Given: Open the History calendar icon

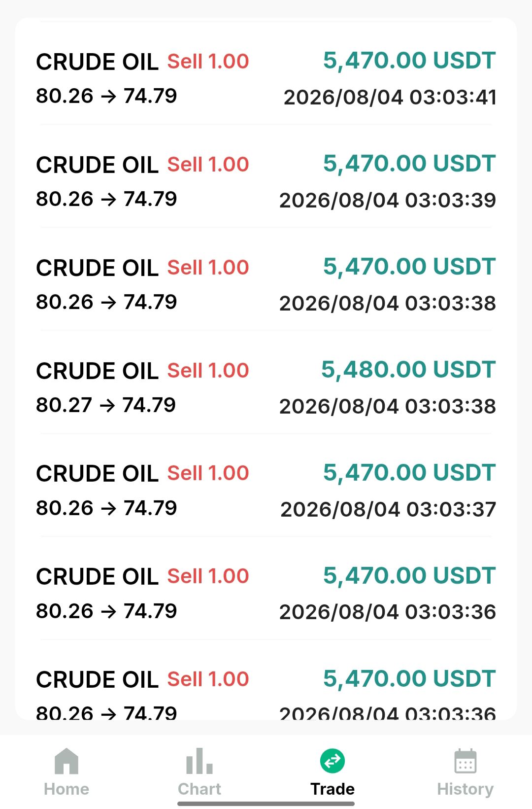Looking at the screenshot, I should coord(465,761).
